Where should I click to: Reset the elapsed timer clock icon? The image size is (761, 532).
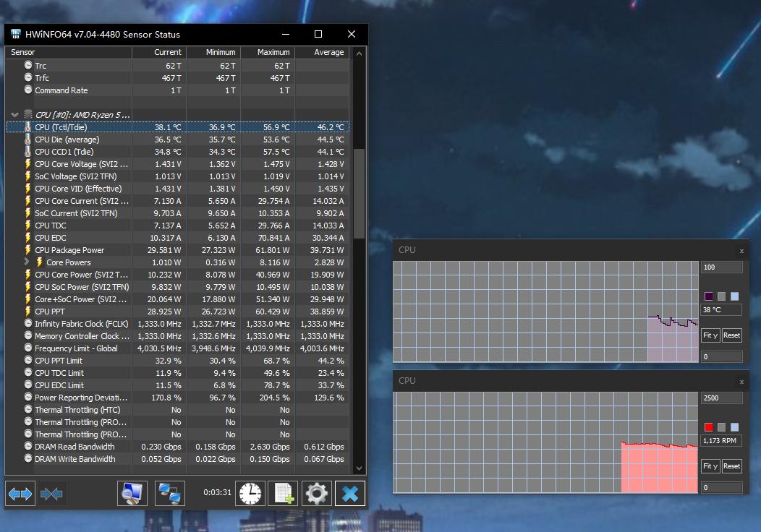pyautogui.click(x=250, y=494)
